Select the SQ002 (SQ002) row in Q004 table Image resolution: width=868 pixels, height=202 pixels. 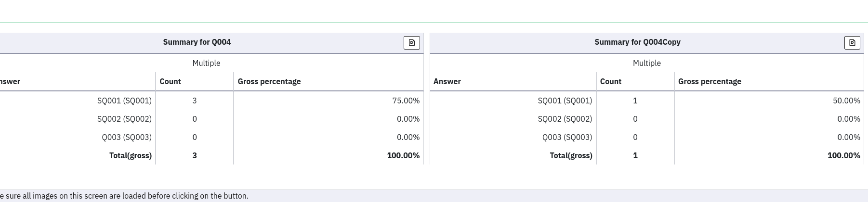pyautogui.click(x=124, y=119)
